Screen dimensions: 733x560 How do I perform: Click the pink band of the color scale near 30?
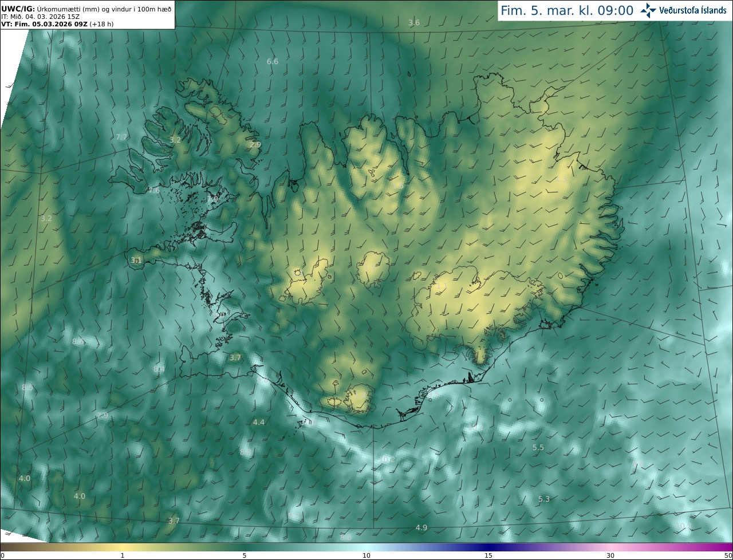pos(610,547)
